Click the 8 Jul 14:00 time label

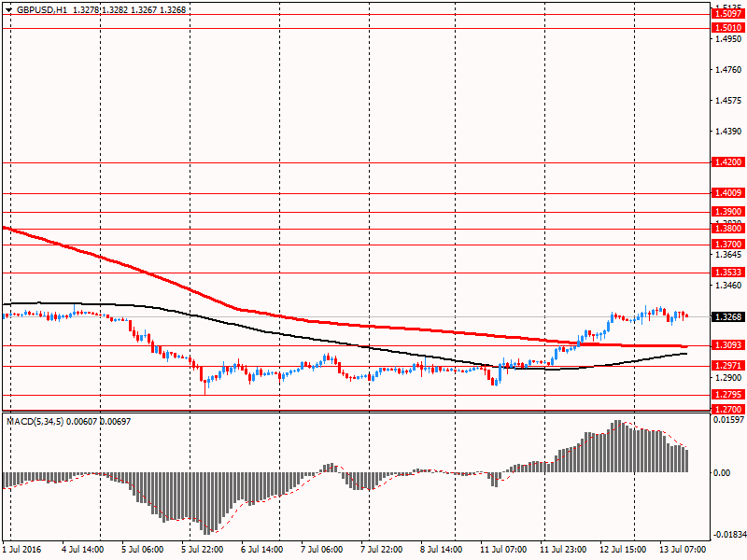coord(441,550)
